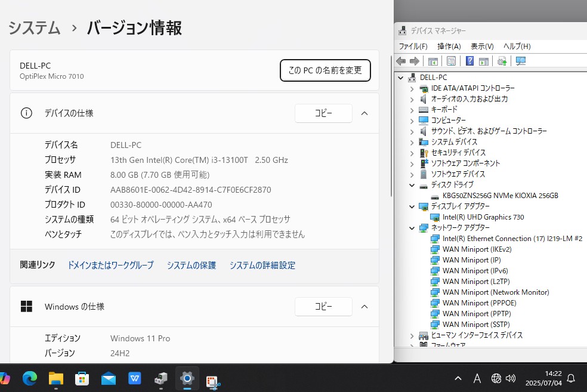The image size is (587, 392).
Task: Select KBG50ZNS256G NVMe KIOXIA 256GB device
Action: 500,196
